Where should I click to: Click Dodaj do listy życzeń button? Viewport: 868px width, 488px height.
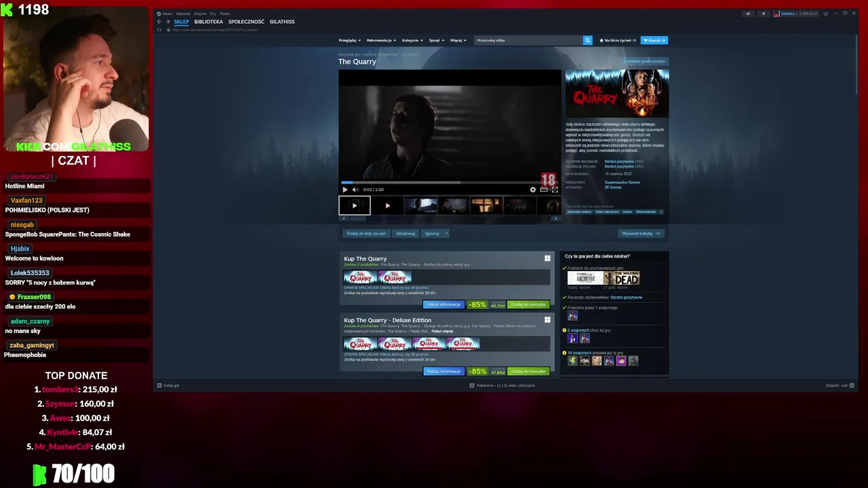[366, 233]
